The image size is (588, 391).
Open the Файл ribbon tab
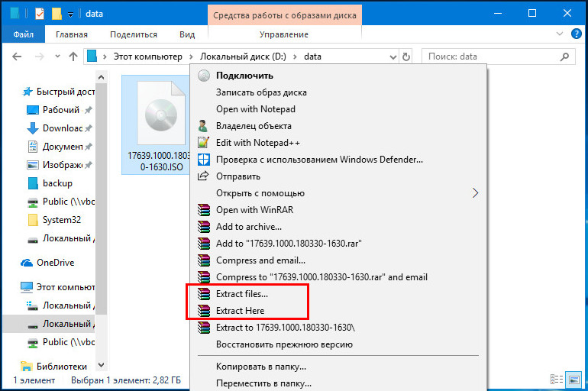(23, 34)
